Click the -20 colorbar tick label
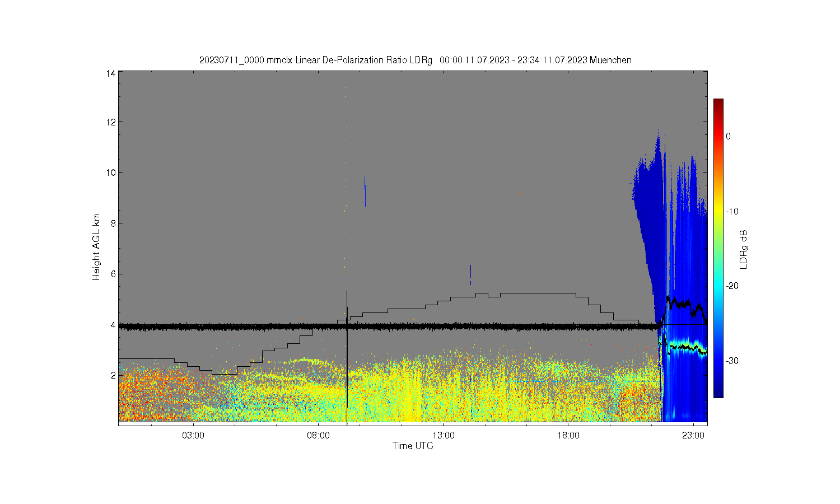Viewport: 840px width, 504px height. coord(733,286)
